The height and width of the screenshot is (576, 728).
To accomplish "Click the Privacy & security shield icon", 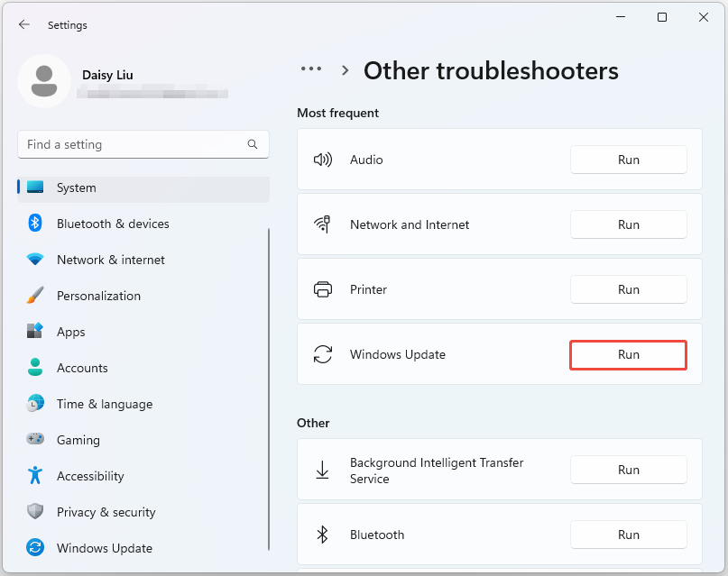I will coord(35,512).
